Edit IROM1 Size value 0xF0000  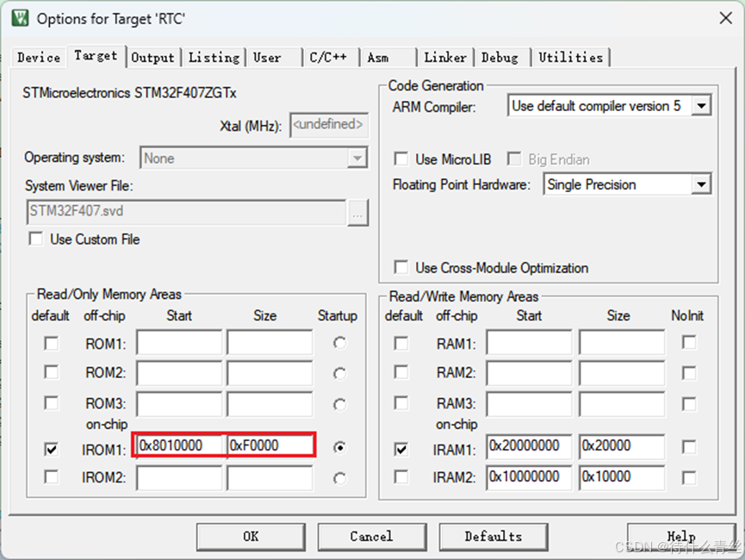coord(270,445)
